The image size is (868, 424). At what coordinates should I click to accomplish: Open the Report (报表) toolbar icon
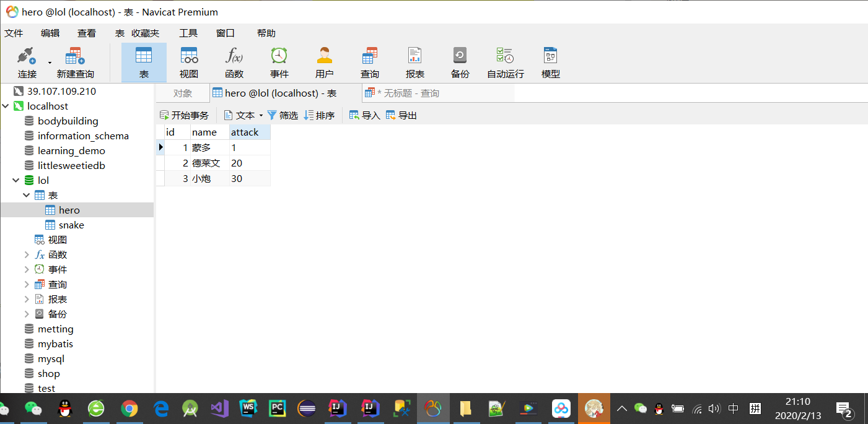pyautogui.click(x=415, y=56)
